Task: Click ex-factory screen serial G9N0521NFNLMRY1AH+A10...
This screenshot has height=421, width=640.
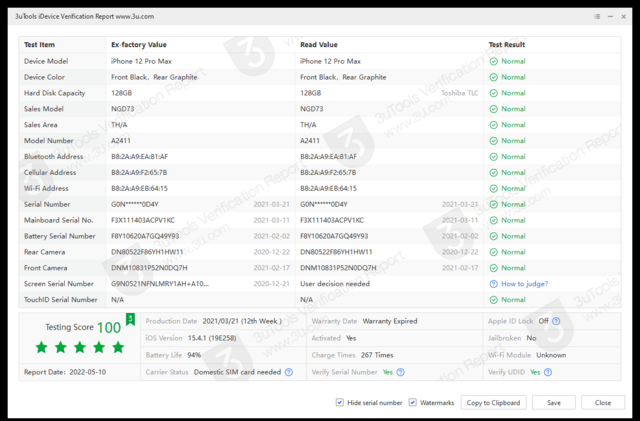Action: [160, 284]
